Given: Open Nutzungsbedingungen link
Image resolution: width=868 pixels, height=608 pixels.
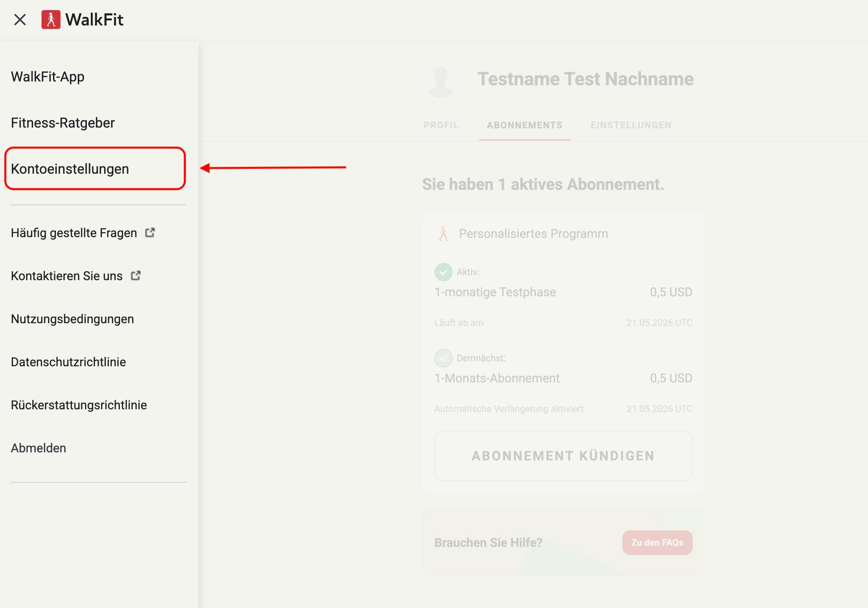Looking at the screenshot, I should 72,319.
